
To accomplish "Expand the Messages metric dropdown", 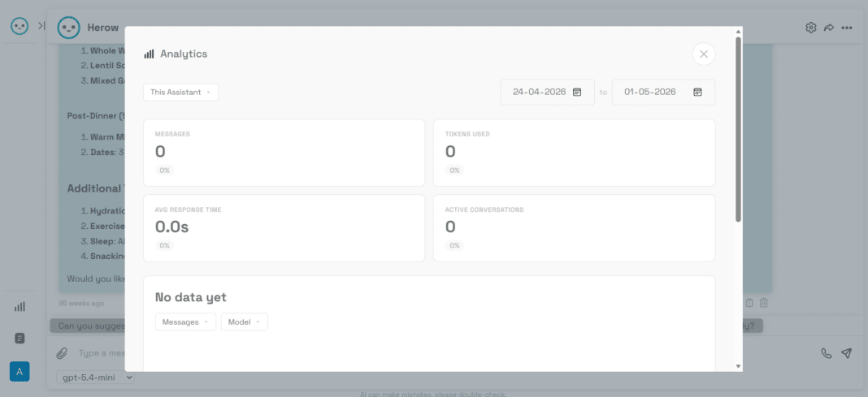I will (x=185, y=321).
